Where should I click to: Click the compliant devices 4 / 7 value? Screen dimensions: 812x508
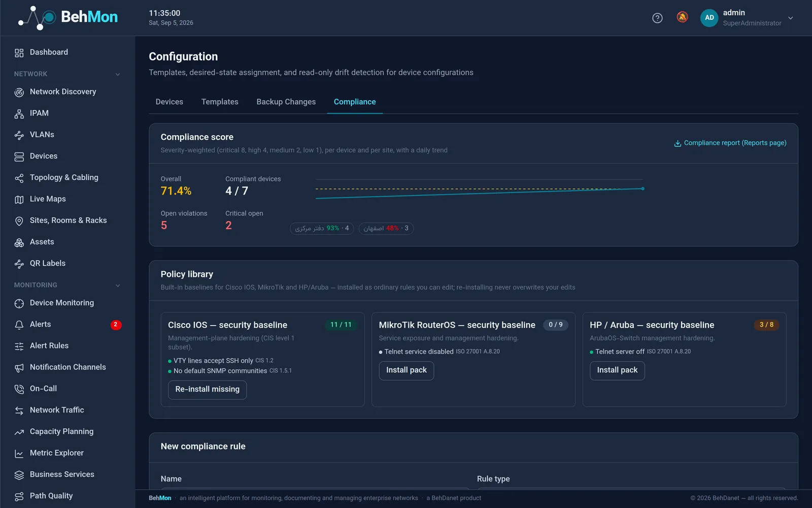tap(237, 191)
